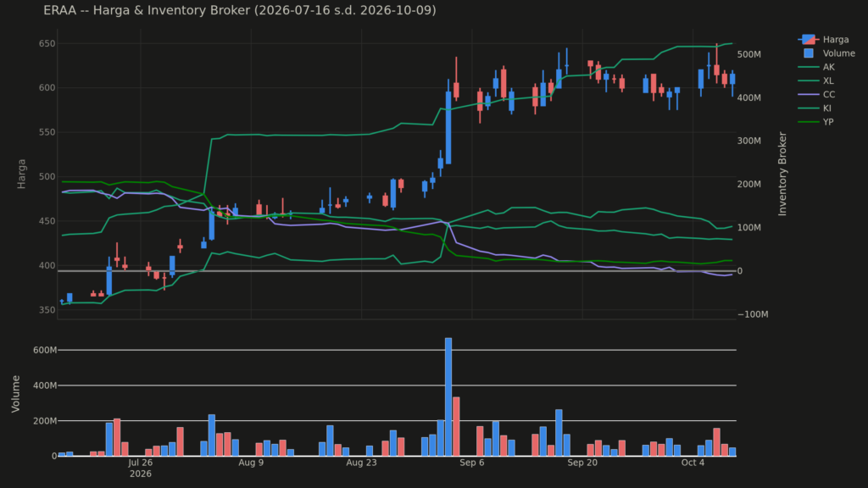Toggle the CC broker legend entry
The width and height of the screenshot is (868, 488).
click(x=816, y=95)
